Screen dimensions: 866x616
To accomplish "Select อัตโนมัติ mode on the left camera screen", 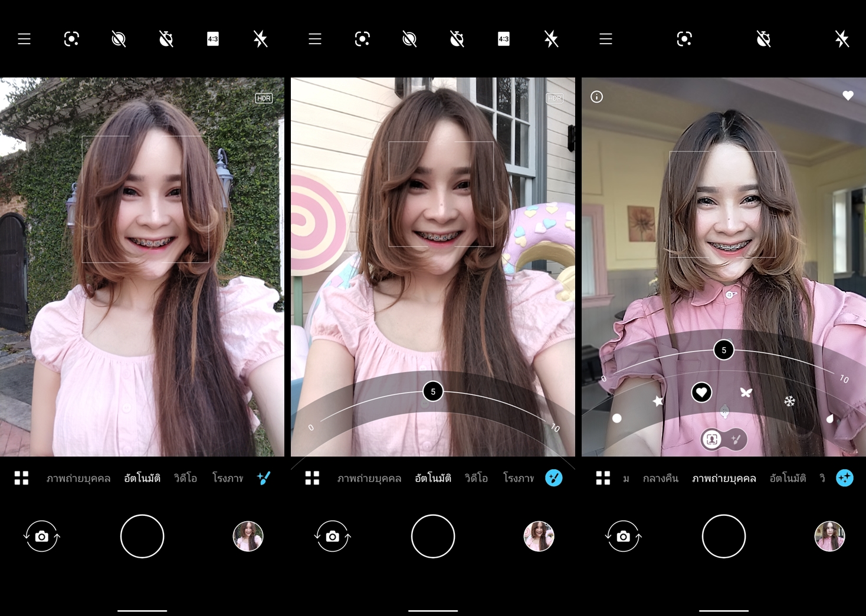I will (x=142, y=478).
